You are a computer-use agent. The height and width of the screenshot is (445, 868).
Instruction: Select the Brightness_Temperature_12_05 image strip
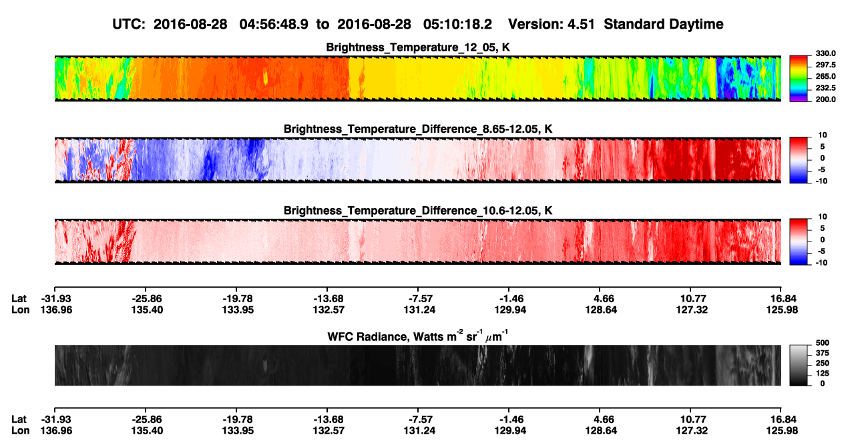point(417,78)
